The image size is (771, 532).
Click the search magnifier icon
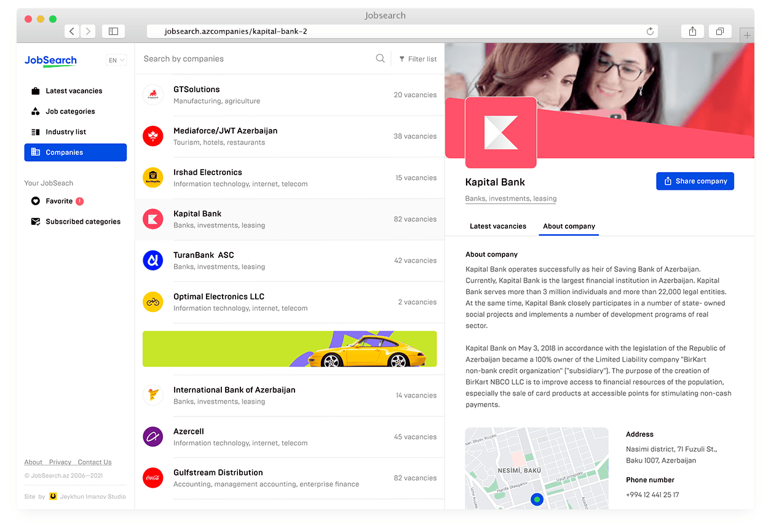point(381,58)
